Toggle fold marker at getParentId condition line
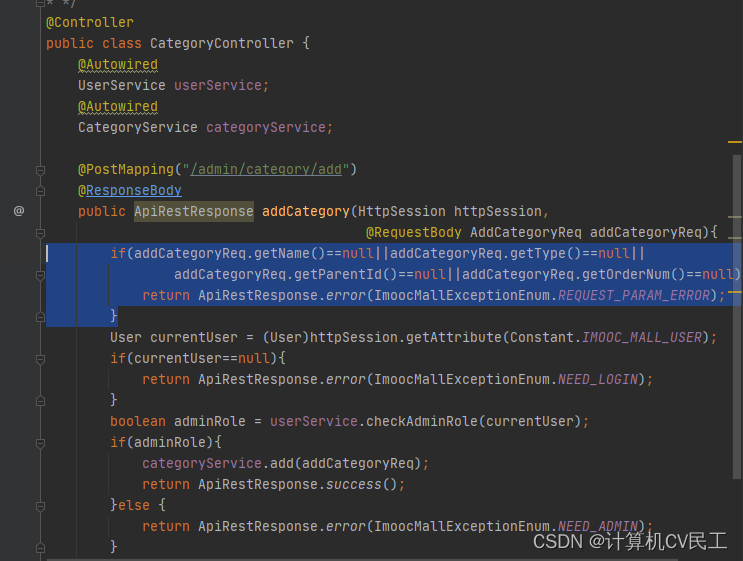743x561 pixels. tap(40, 275)
